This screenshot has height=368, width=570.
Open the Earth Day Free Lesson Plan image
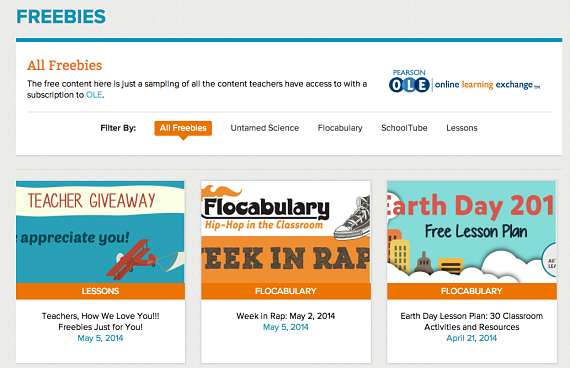pos(472,232)
